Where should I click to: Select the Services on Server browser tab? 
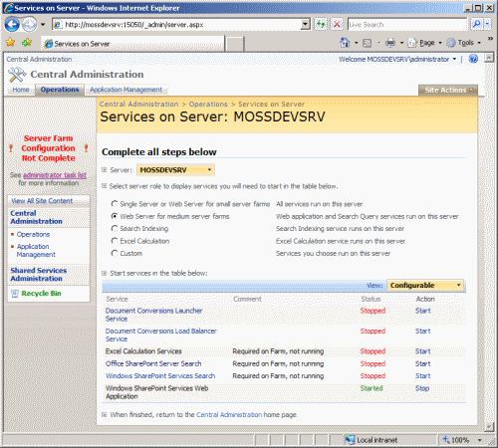(132, 44)
